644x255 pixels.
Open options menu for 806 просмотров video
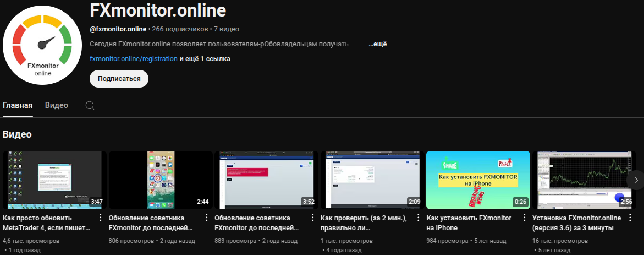tap(206, 218)
